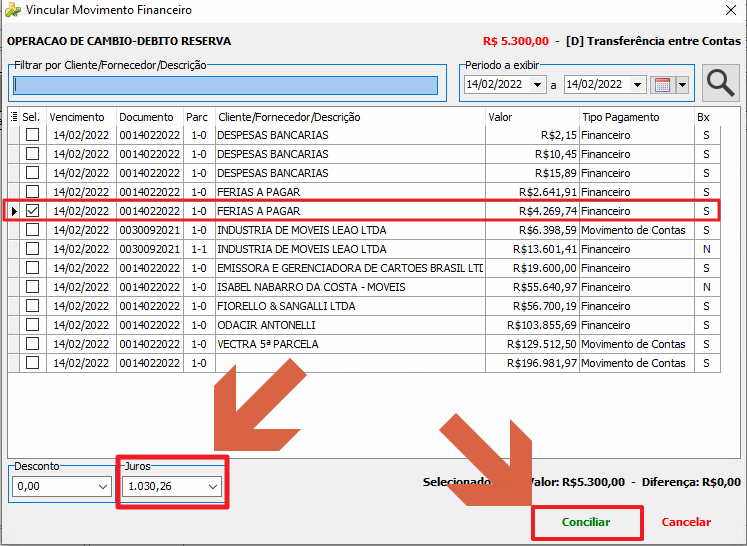Click the Diferença: R$0,00 text
The width and height of the screenshot is (747, 546).
coord(691,482)
